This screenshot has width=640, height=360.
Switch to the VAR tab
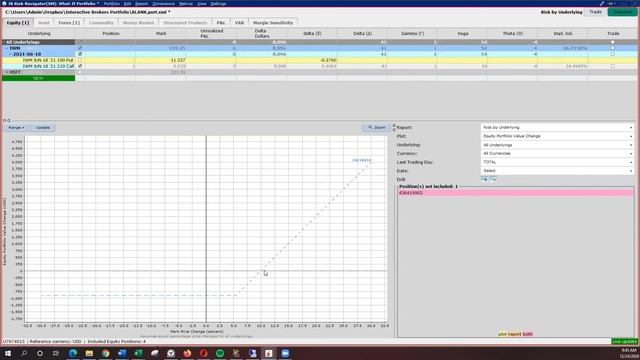(239, 22)
